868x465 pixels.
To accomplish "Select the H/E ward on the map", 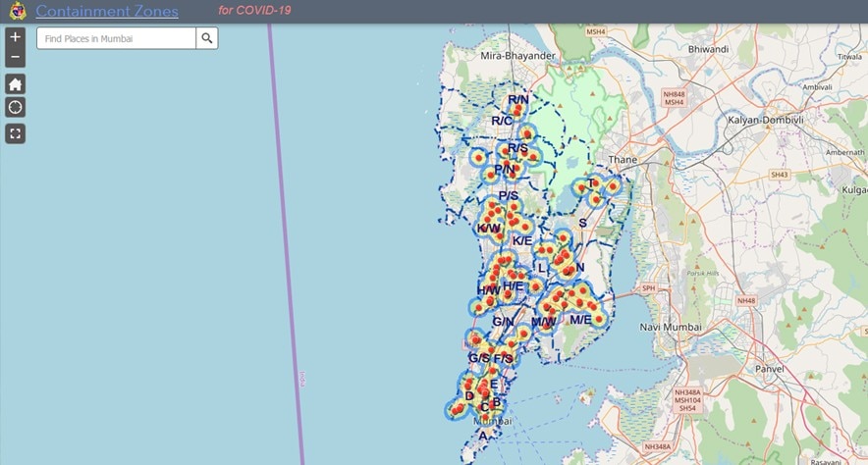I will [514, 286].
